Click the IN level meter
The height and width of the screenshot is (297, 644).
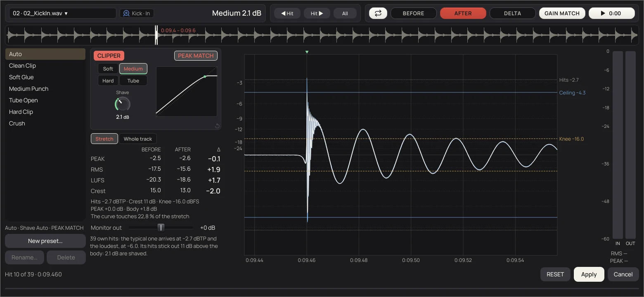pos(618,145)
